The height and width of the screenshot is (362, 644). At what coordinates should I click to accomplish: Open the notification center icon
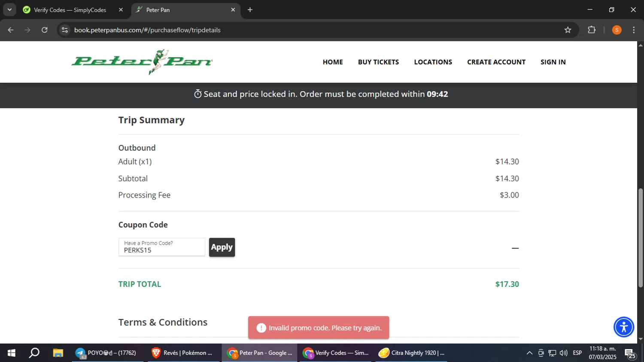tap(630, 353)
